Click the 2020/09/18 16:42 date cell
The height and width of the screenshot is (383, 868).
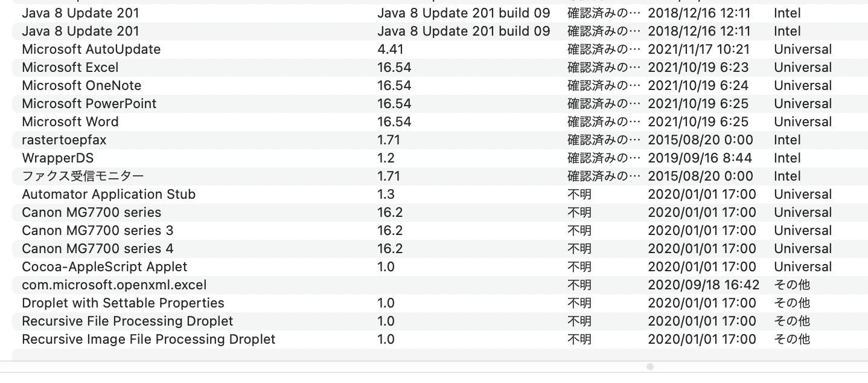coord(704,285)
